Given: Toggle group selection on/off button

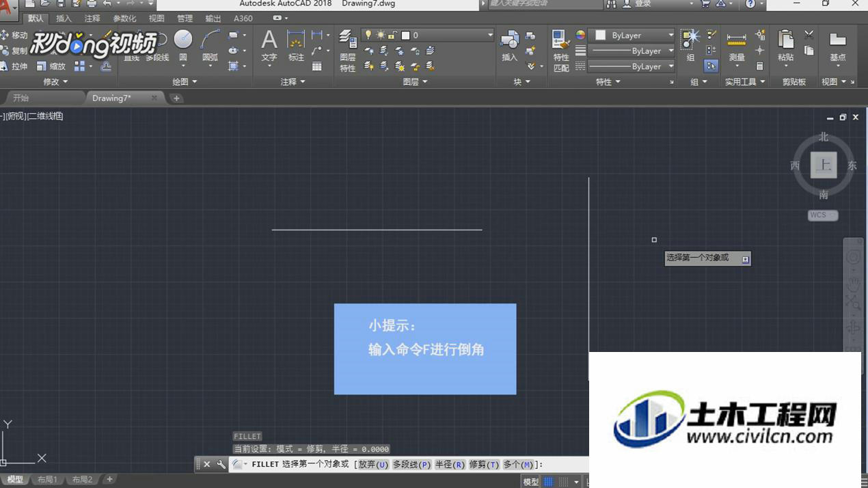Looking at the screenshot, I should point(711,66).
